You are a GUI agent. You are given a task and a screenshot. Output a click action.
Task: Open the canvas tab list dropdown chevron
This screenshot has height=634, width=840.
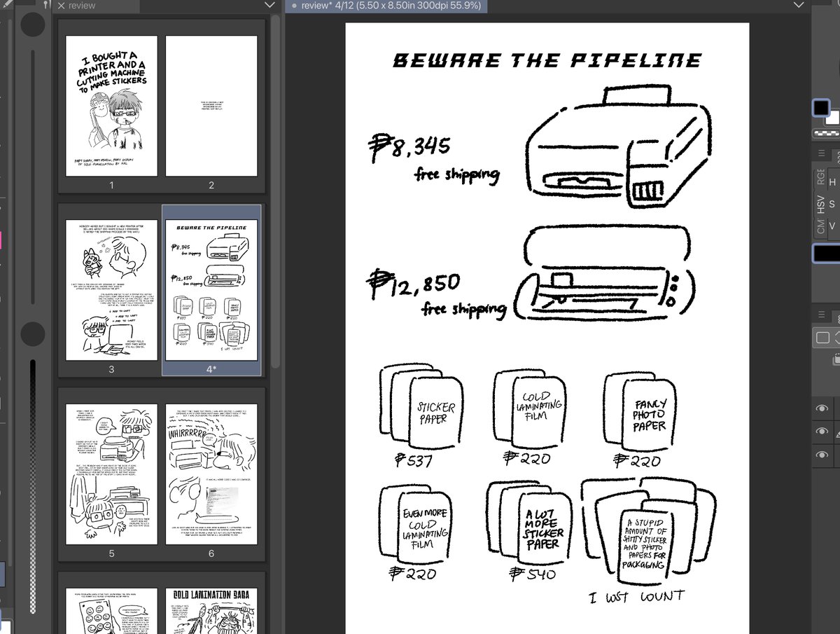[x=800, y=5]
